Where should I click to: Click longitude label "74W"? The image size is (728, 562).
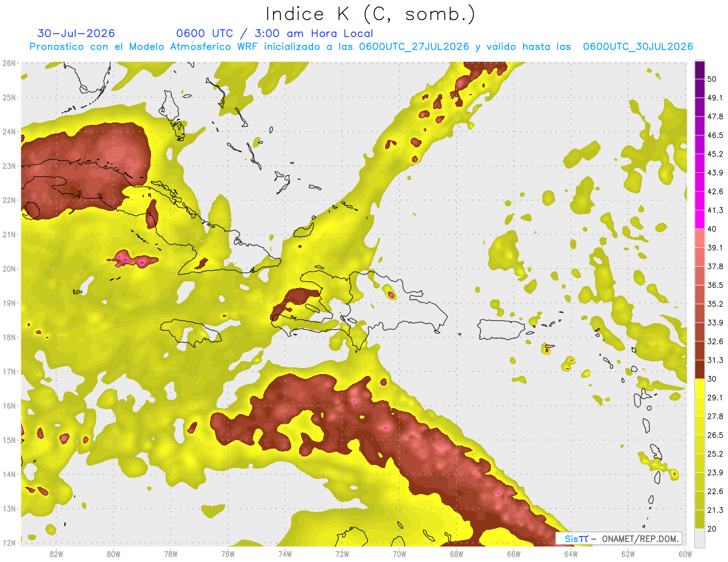[x=285, y=554]
